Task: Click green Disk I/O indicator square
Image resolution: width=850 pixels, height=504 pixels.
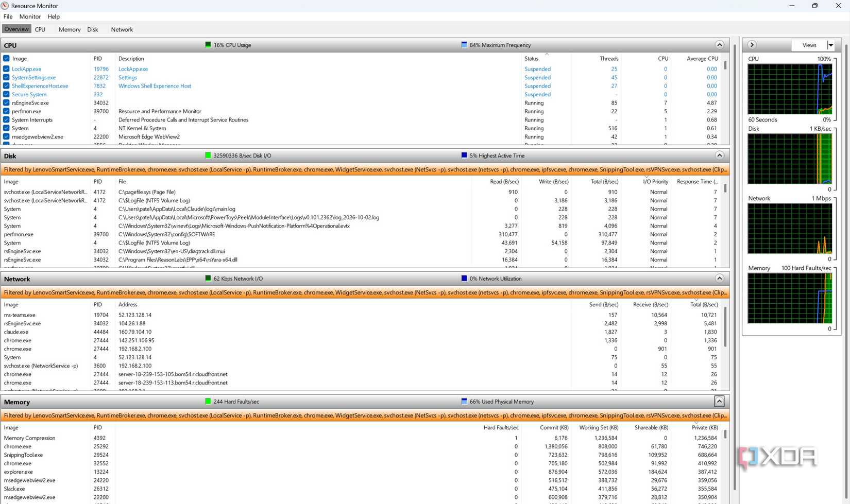Action: (208, 155)
